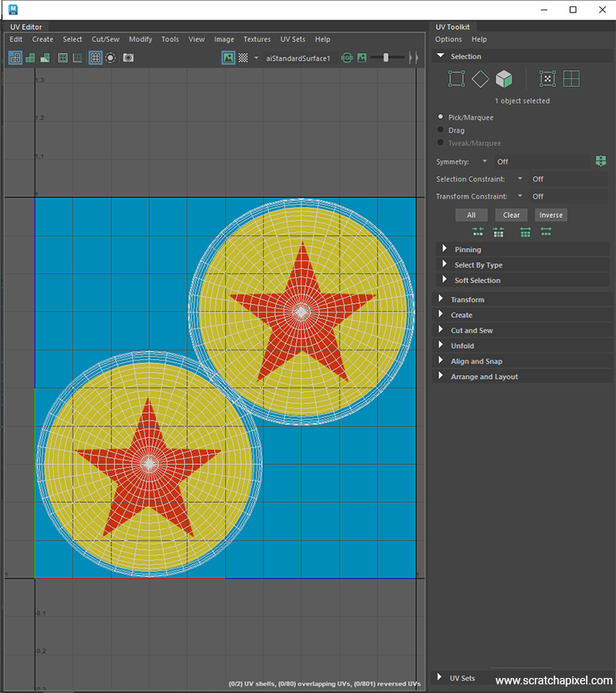Image resolution: width=616 pixels, height=693 pixels.
Task: Select Face selection mode cube icon
Action: [504, 79]
